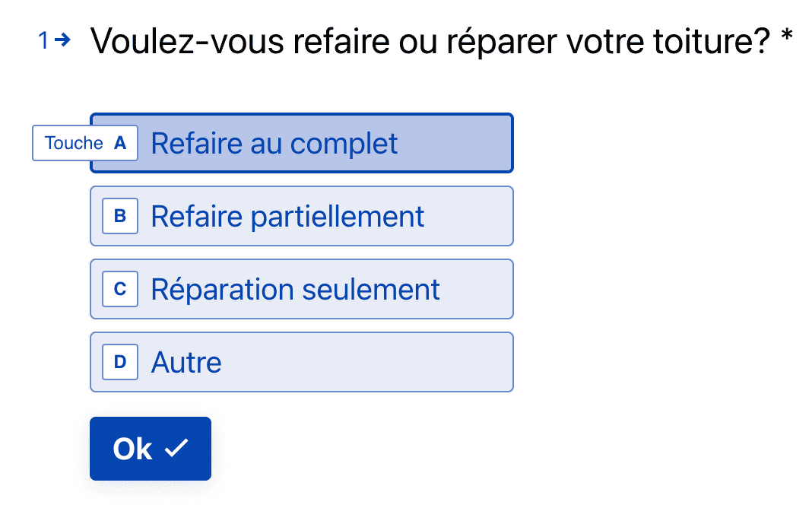Click the letter C key badge
Screen dimensions: 812x508
[x=120, y=289]
